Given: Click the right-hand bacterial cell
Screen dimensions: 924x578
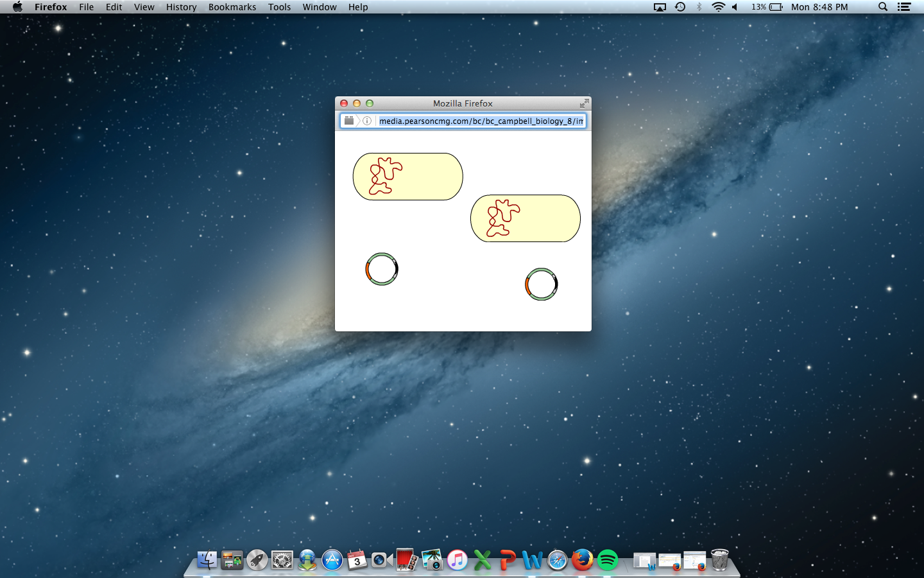Looking at the screenshot, I should pyautogui.click(x=526, y=218).
